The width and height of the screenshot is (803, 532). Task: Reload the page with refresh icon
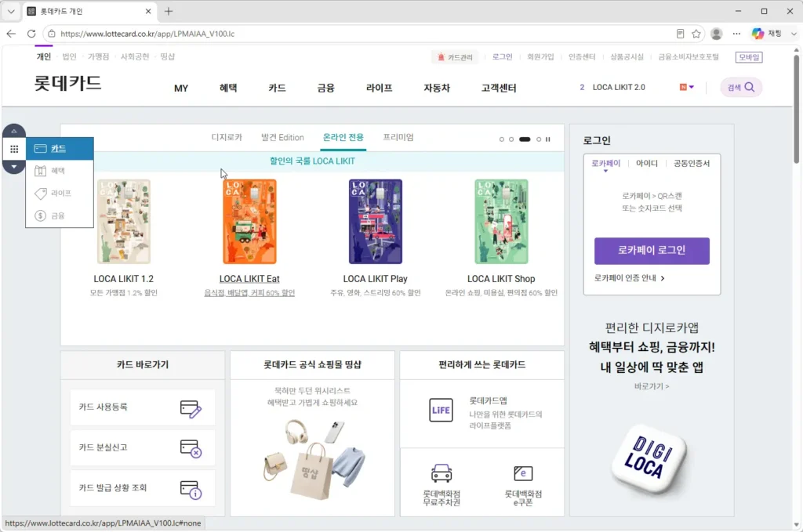(x=31, y=34)
